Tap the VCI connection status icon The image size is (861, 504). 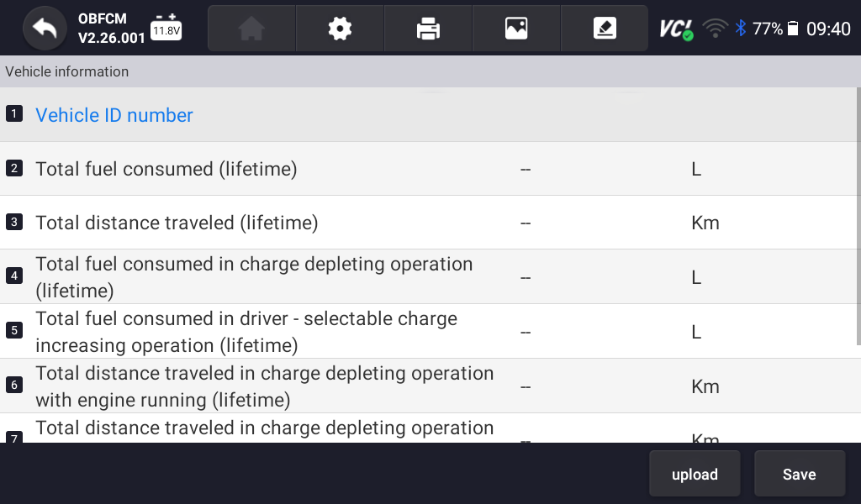675,29
